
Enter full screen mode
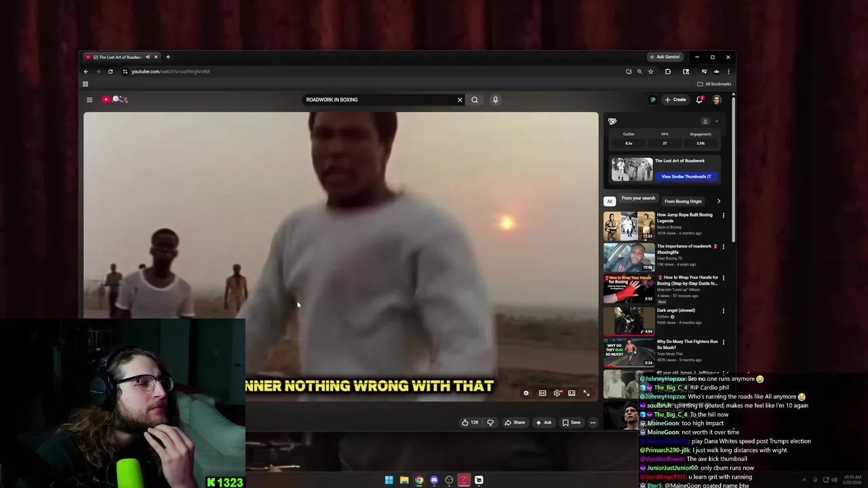pos(587,393)
